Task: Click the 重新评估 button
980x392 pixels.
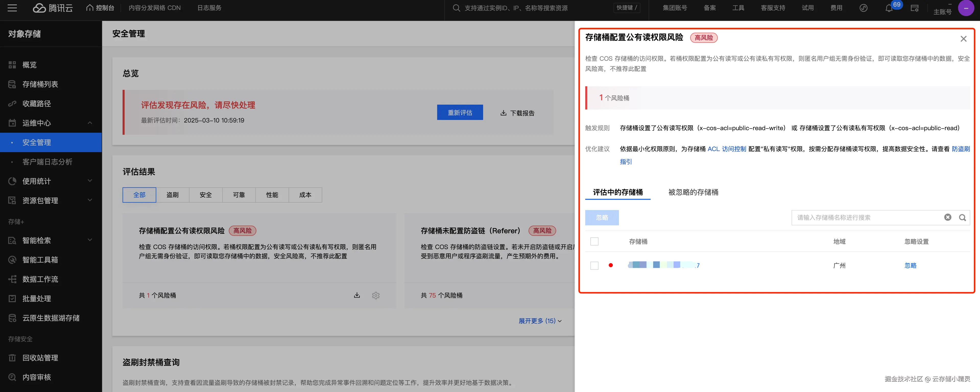Action: (x=460, y=113)
